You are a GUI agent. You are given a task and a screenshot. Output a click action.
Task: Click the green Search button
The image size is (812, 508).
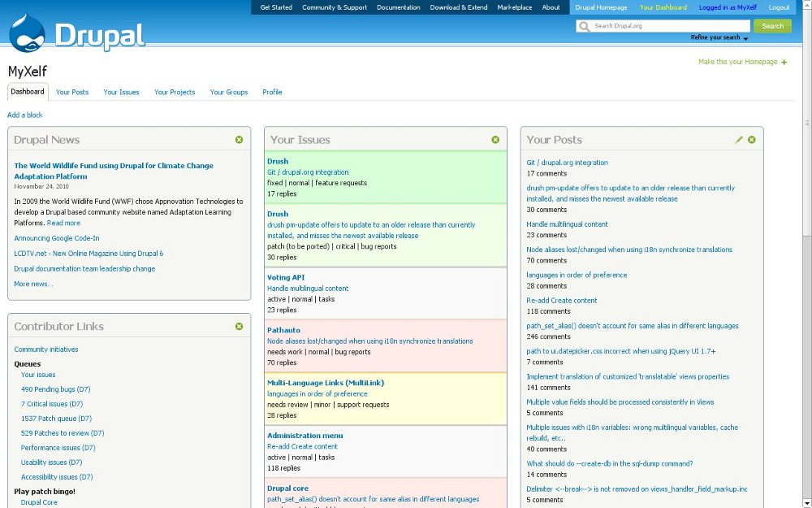[x=772, y=26]
